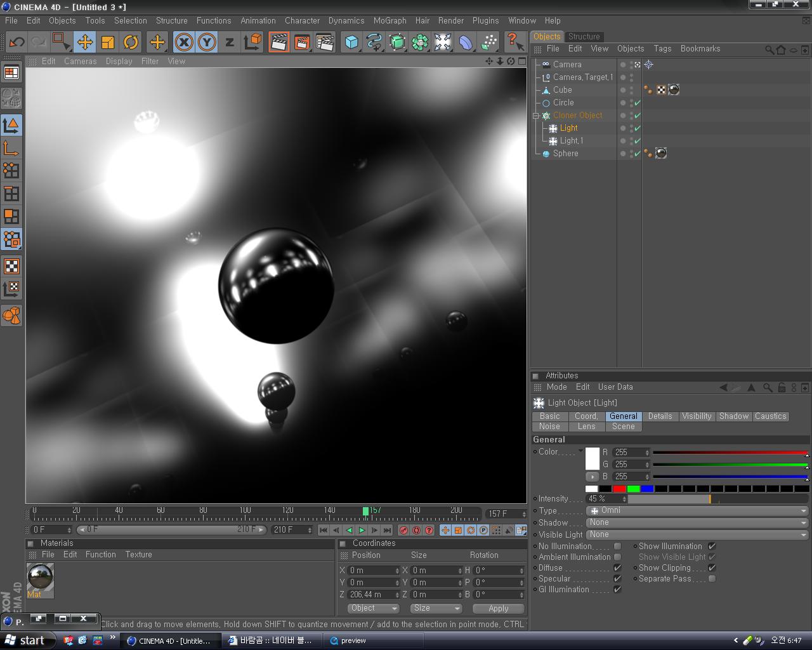The height and width of the screenshot is (650, 812).
Task: Switch to Model mode in left palette
Action: pyautogui.click(x=11, y=125)
